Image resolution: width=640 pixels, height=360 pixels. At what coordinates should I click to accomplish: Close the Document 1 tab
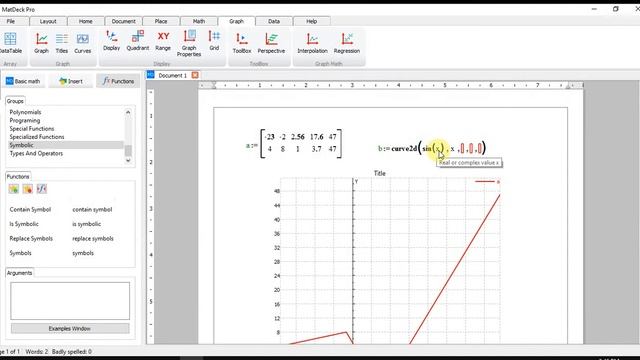[x=195, y=75]
